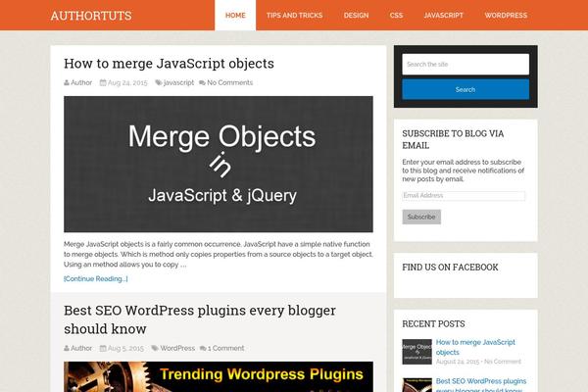Image resolution: width=588 pixels, height=392 pixels.
Task: Open the 'No Comments' link of the first post
Action: [230, 82]
